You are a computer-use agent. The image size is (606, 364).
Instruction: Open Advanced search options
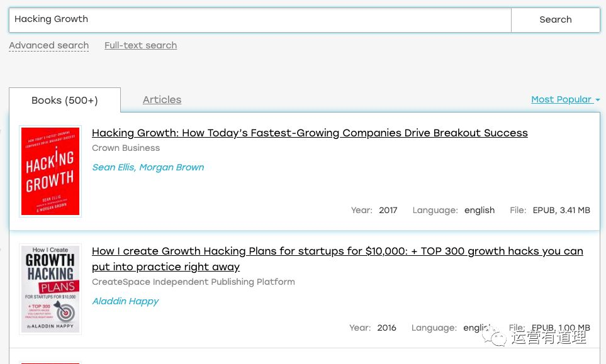tap(49, 45)
